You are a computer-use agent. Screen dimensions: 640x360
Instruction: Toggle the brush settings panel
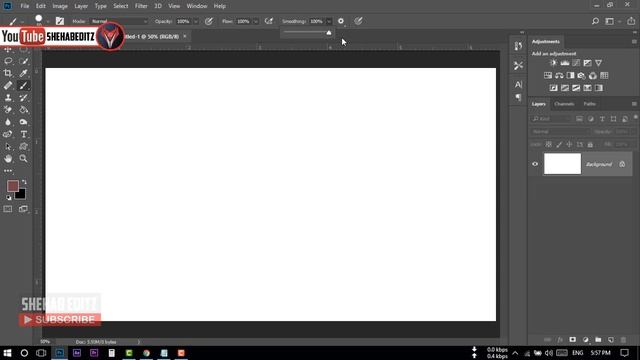click(60, 21)
